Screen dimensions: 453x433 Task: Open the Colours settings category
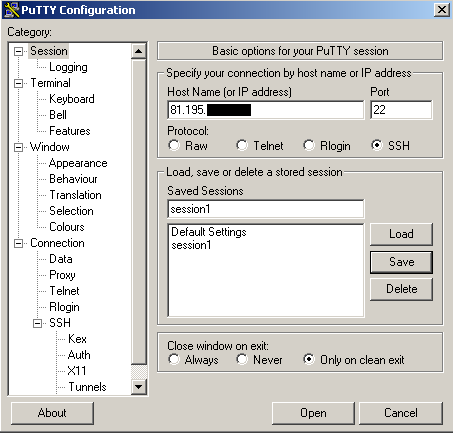(67, 227)
